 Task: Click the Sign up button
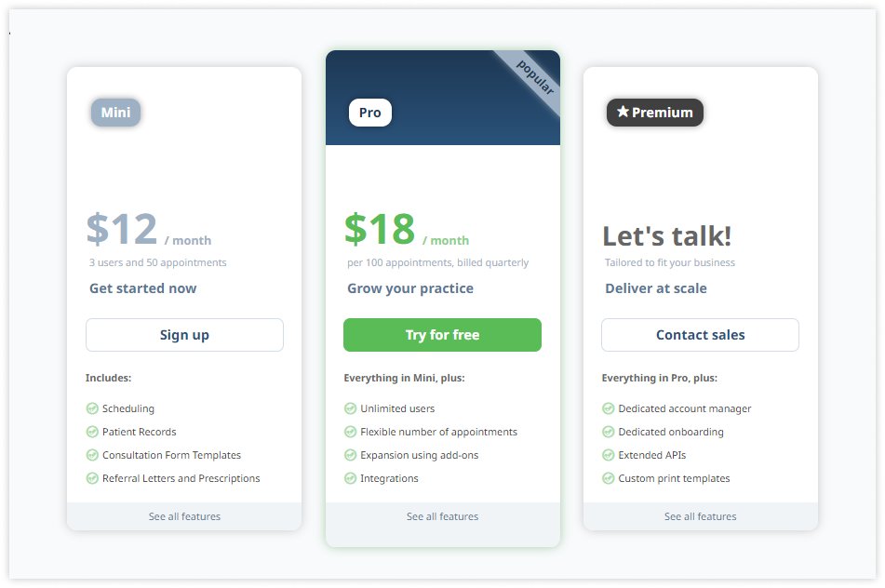tap(184, 335)
